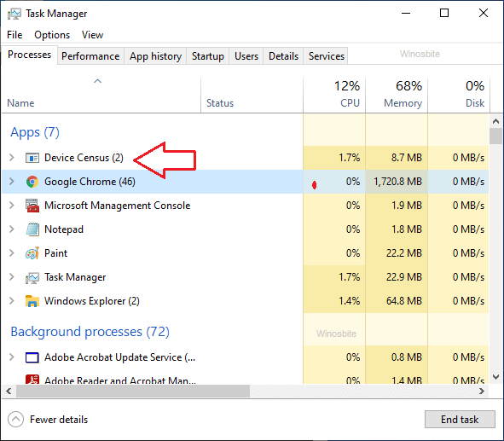Click the End task button
Image resolution: width=504 pixels, height=441 pixels.
(x=460, y=420)
